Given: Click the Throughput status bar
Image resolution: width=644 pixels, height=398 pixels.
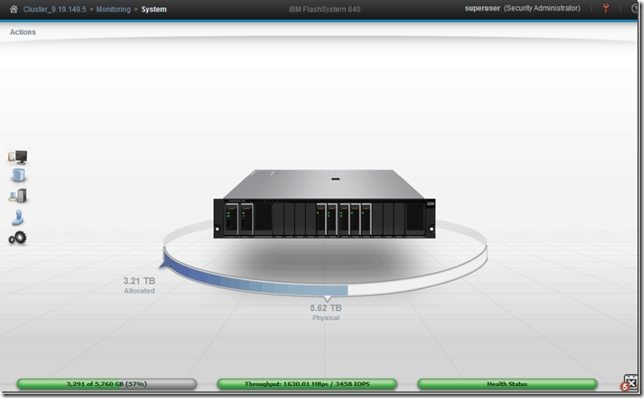Looking at the screenshot, I should click(307, 384).
